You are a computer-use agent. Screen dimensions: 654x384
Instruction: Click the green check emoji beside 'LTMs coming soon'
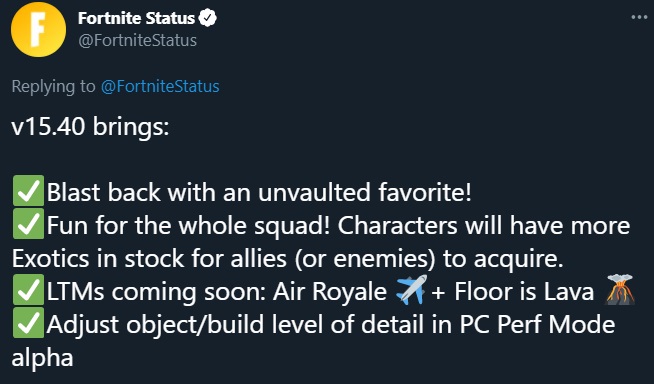pos(28,290)
